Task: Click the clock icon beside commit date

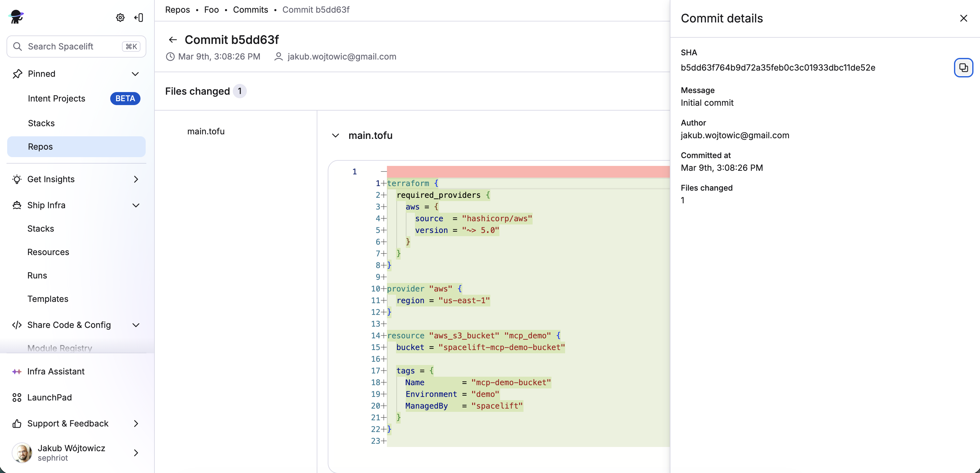Action: pos(170,56)
